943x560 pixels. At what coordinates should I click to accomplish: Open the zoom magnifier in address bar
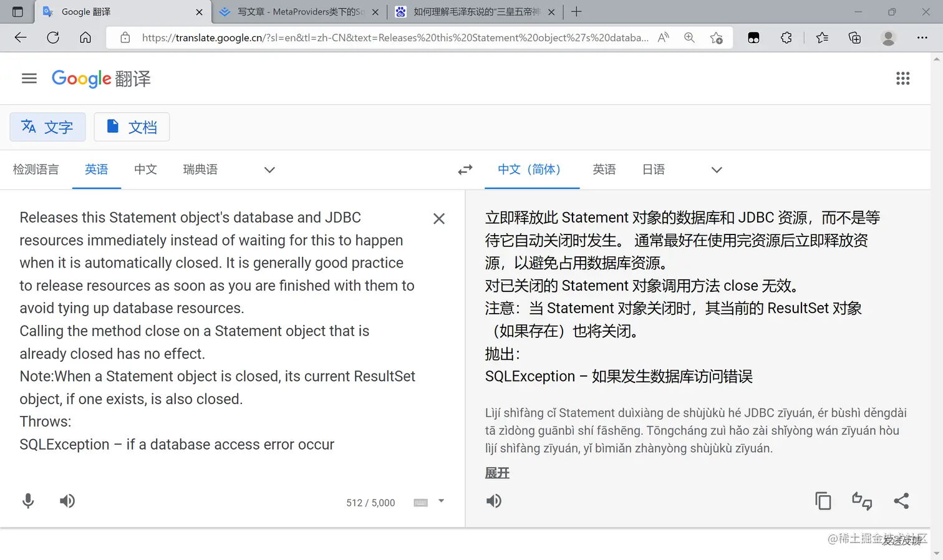[689, 37]
